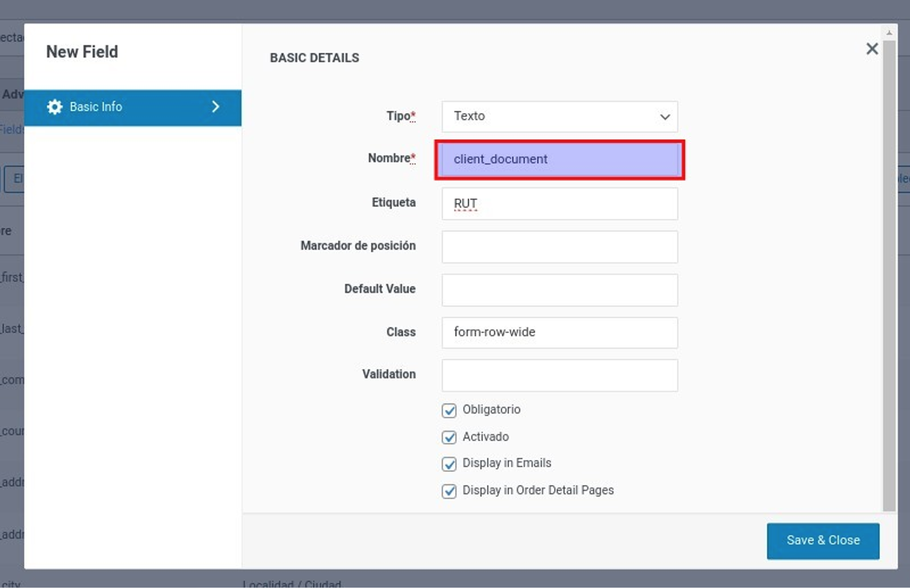Click the Save & Close button
The height and width of the screenshot is (588, 910).
(x=823, y=540)
